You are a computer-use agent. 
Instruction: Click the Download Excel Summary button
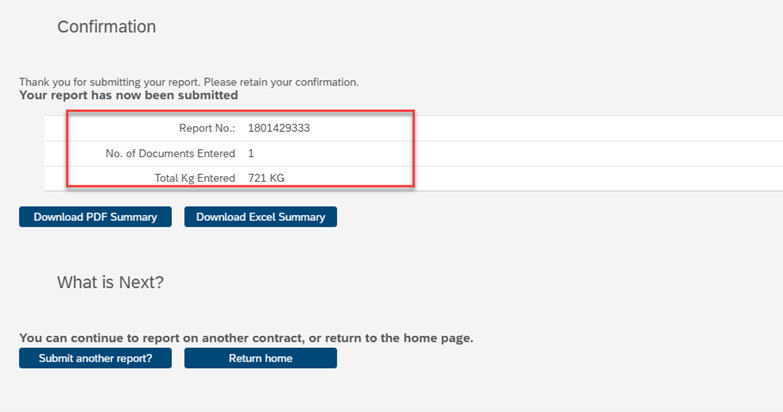(260, 217)
